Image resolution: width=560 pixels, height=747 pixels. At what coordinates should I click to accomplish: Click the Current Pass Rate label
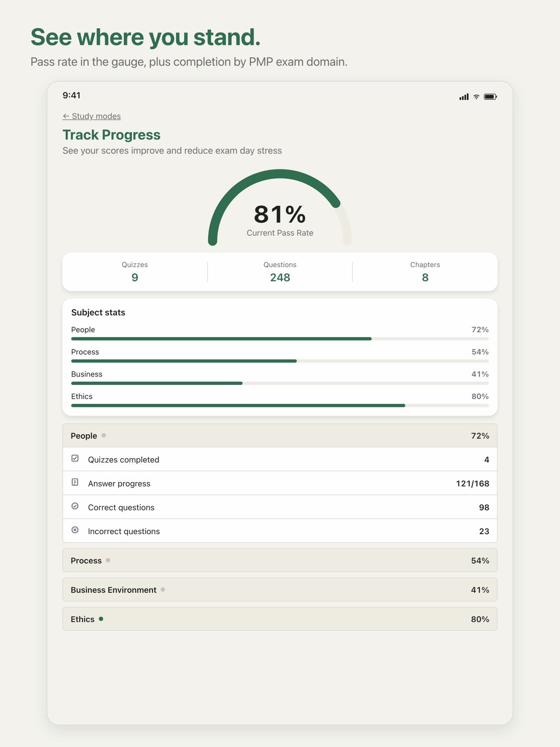(280, 233)
